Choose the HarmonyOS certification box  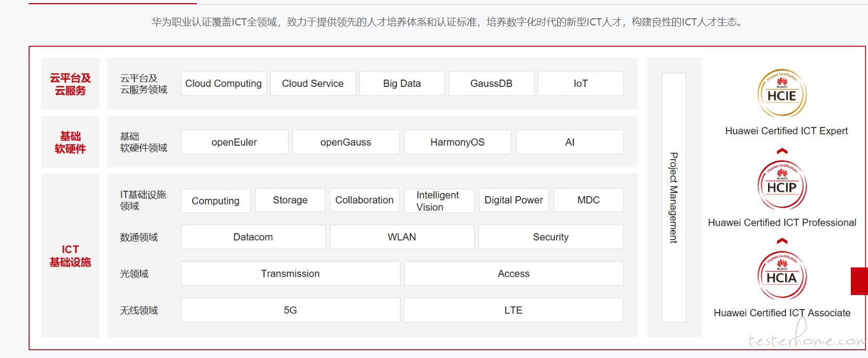pyautogui.click(x=458, y=142)
